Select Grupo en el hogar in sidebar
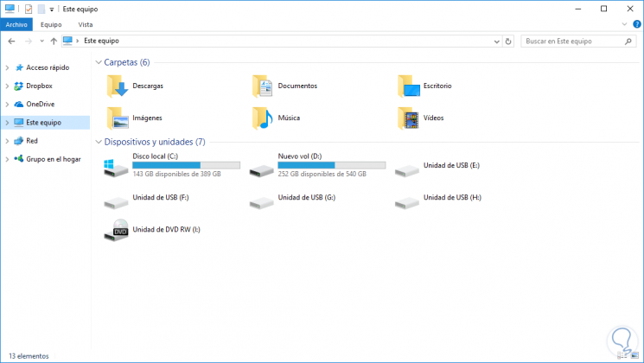The width and height of the screenshot is (644, 363). 54,159
